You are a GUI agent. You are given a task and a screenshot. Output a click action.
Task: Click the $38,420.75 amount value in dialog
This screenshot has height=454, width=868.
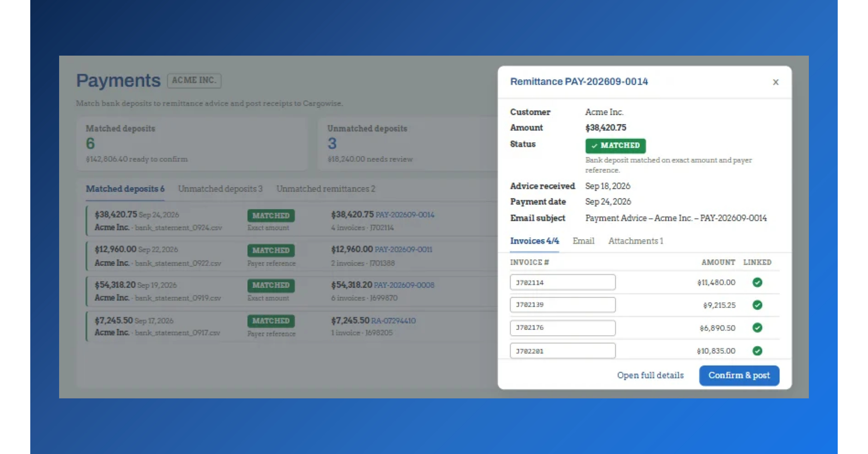[606, 128]
